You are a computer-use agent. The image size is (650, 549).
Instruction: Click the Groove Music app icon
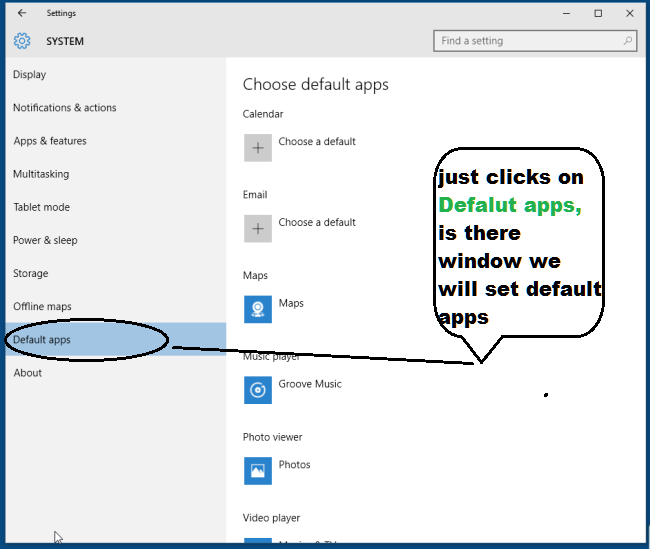pyautogui.click(x=258, y=390)
